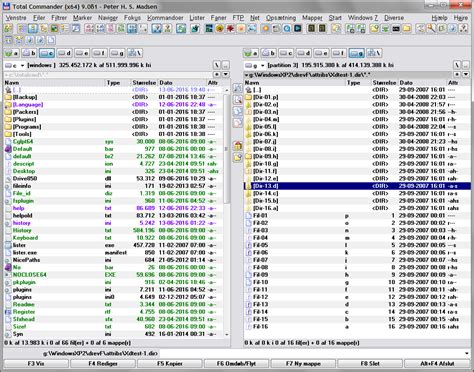Click the blue play arrow toolbar icon

[x=298, y=29]
